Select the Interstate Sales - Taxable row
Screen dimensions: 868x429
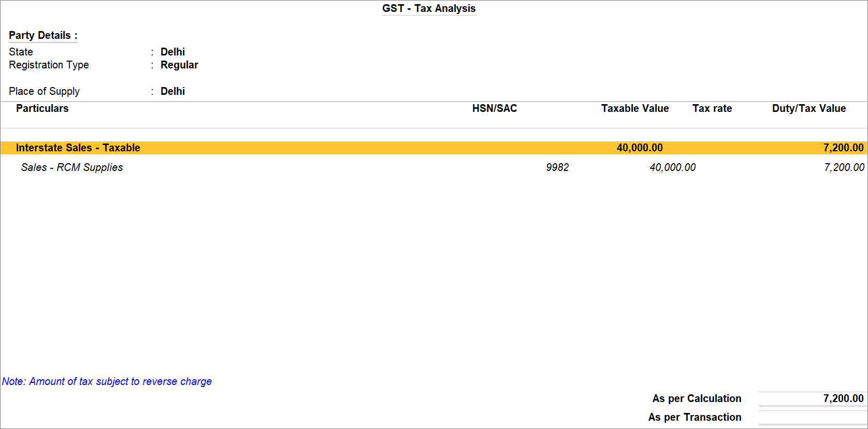tap(434, 148)
